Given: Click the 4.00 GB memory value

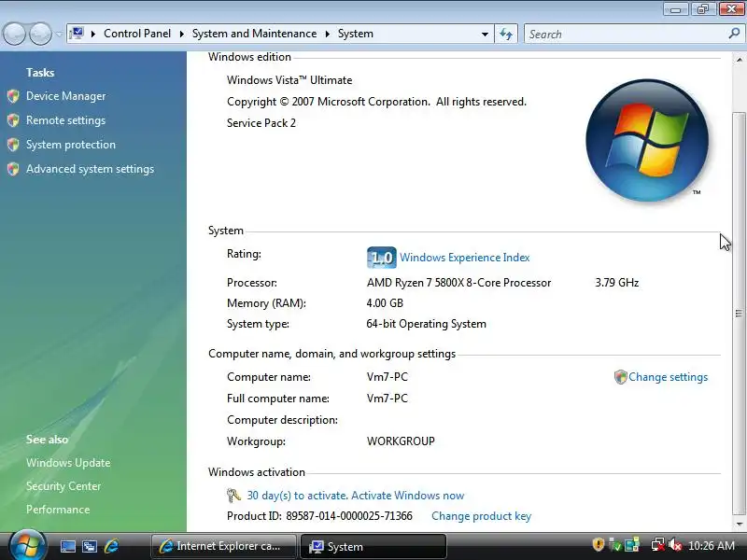Looking at the screenshot, I should coord(385,303).
